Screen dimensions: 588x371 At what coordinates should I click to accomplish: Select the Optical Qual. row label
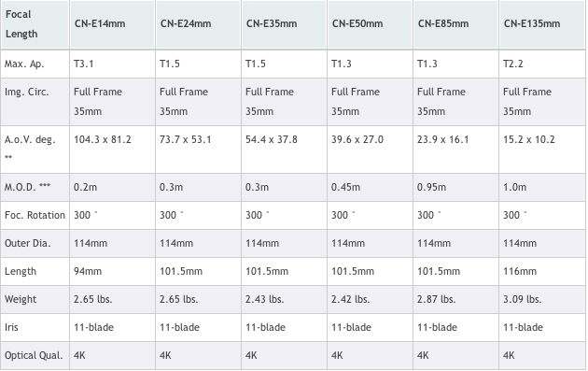35,356
